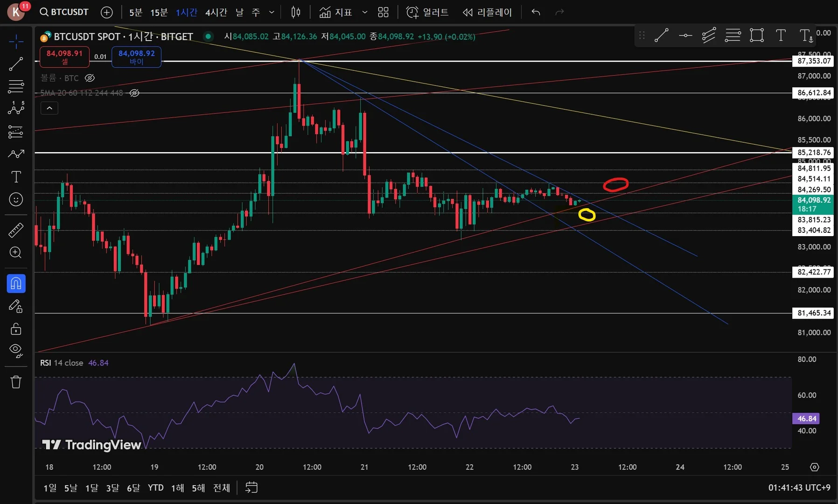The width and height of the screenshot is (838, 504).
Task: Click the red 셀 sell button
Action: (x=64, y=57)
